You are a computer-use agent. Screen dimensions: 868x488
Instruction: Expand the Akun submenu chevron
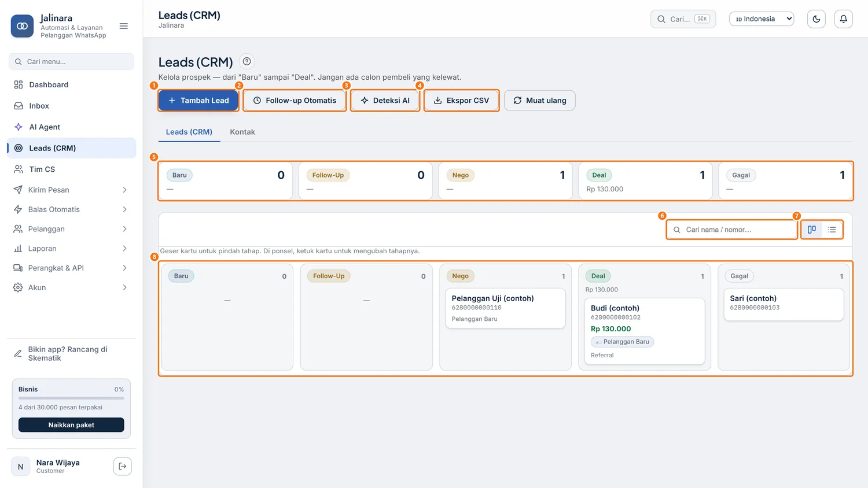point(124,287)
